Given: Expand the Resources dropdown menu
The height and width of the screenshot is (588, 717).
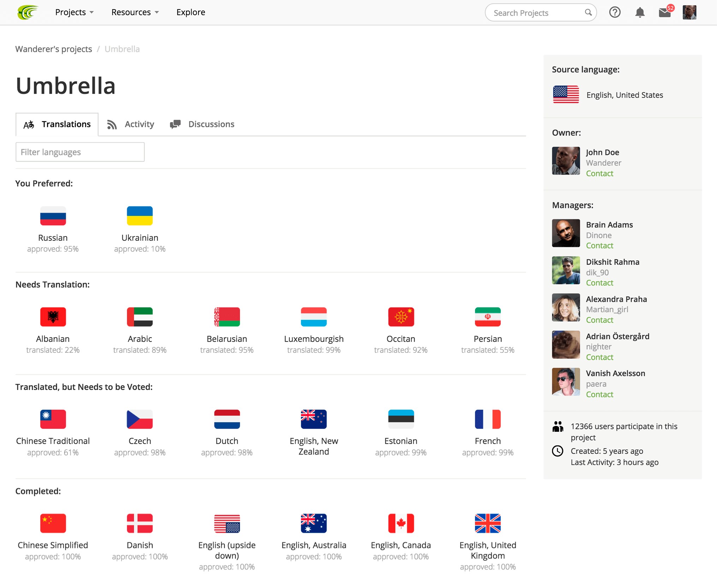Looking at the screenshot, I should click(x=135, y=12).
